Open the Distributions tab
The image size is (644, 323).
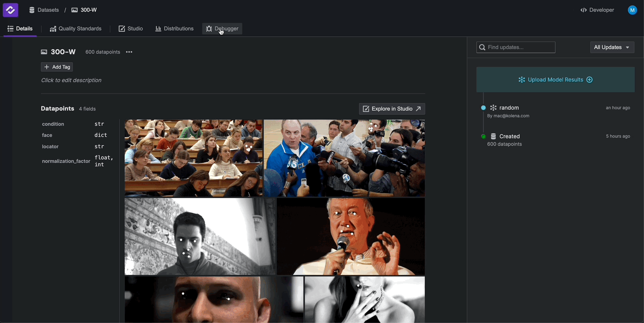click(174, 29)
